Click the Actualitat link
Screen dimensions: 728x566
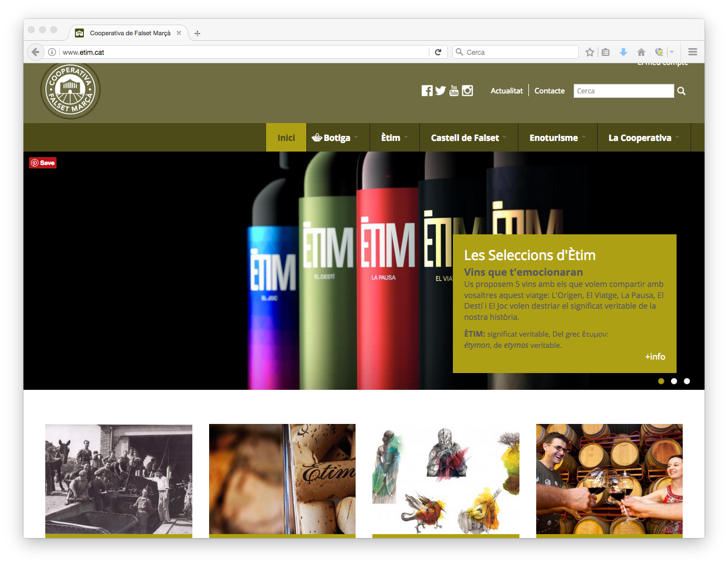(507, 91)
